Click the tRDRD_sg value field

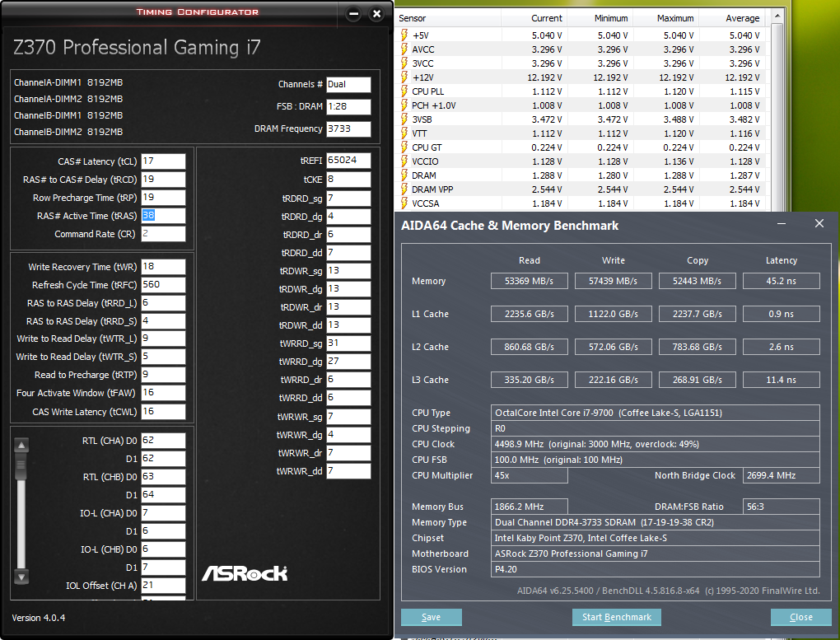click(348, 199)
